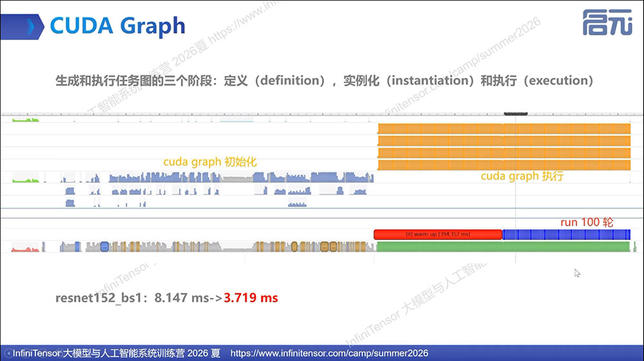Click the cuda graph 初始化 yellow label
Image resolution: width=644 pixels, height=361 pixels.
[x=210, y=162]
